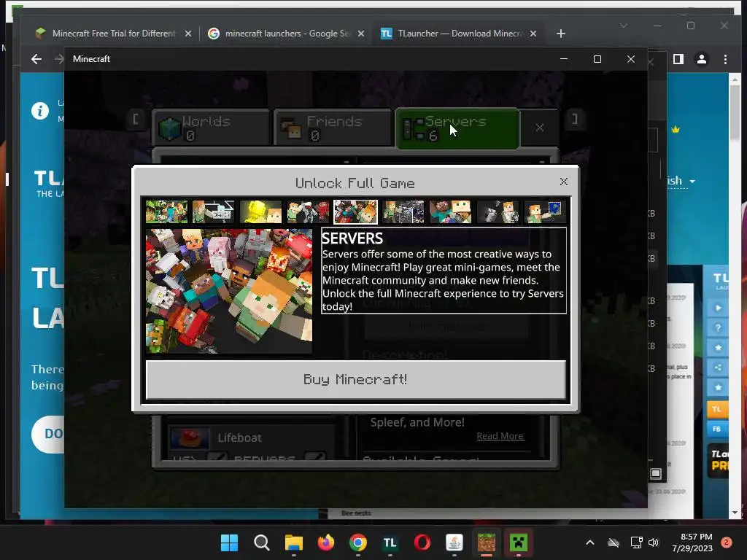The image size is (747, 560).
Task: Go back in the Chrome browser
Action: [36, 59]
